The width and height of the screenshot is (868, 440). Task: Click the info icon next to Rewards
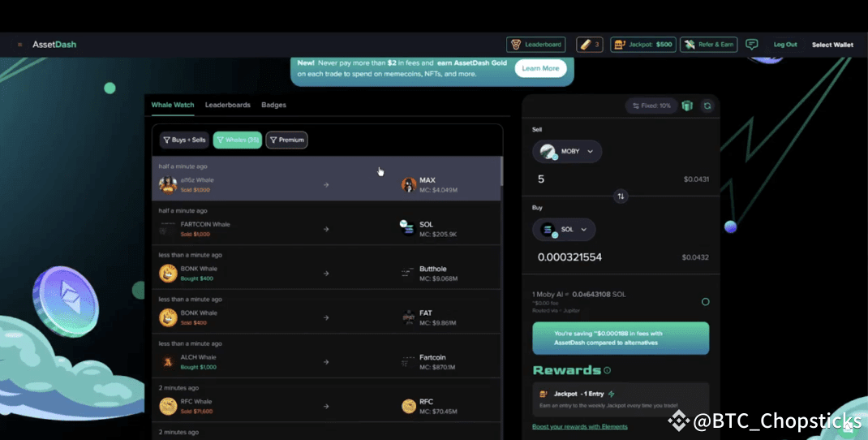pos(608,370)
